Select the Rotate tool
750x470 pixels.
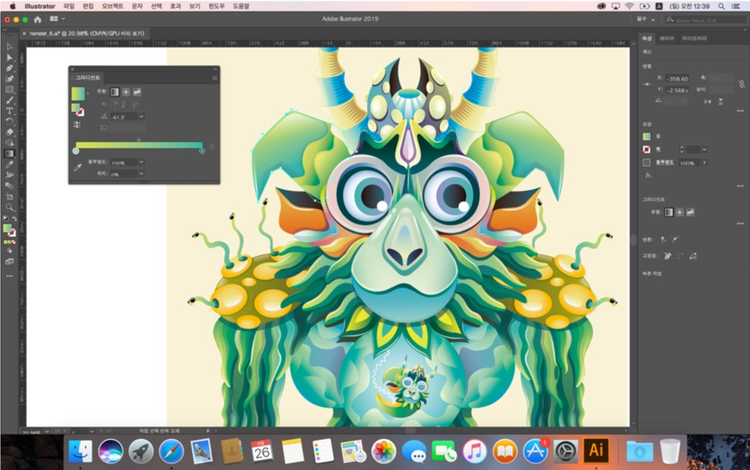[x=10, y=121]
